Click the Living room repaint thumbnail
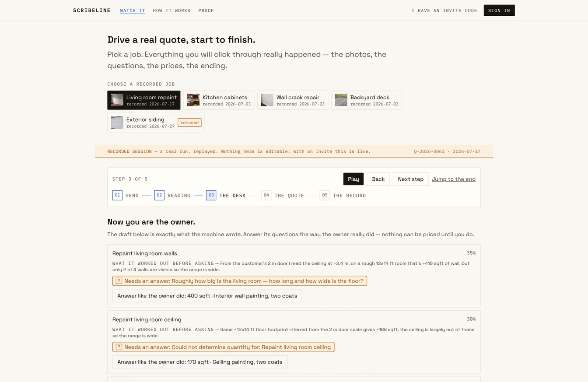 click(117, 100)
